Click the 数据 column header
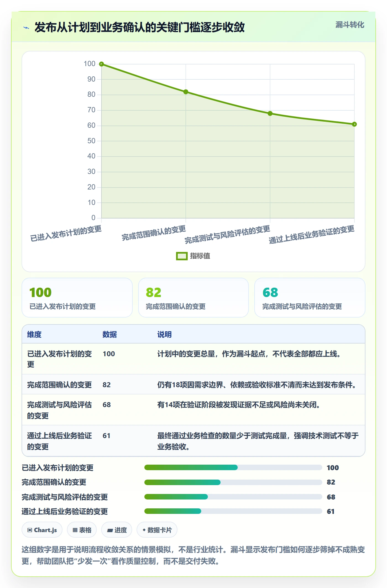The image size is (387, 588). (110, 334)
